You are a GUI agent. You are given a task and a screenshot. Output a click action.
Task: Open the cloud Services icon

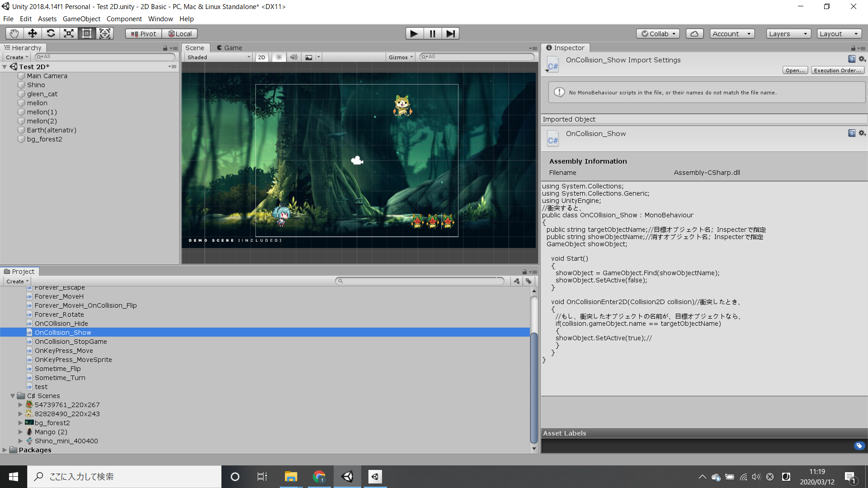(x=694, y=33)
